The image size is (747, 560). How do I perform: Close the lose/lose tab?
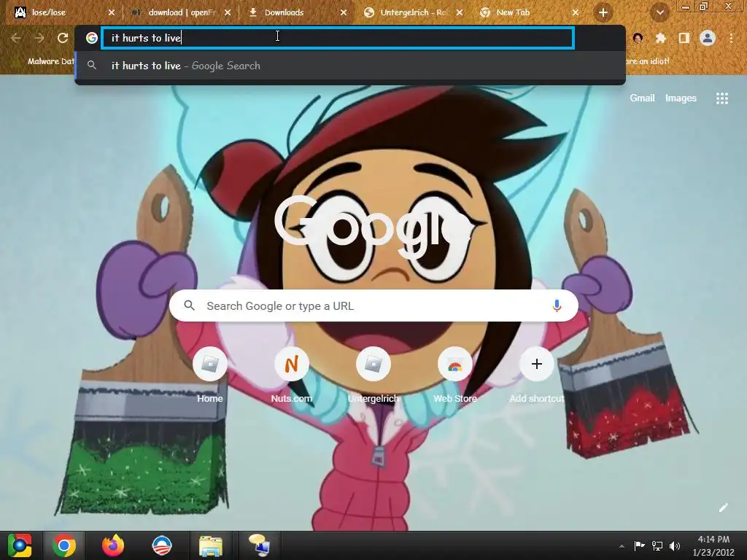pyautogui.click(x=112, y=13)
